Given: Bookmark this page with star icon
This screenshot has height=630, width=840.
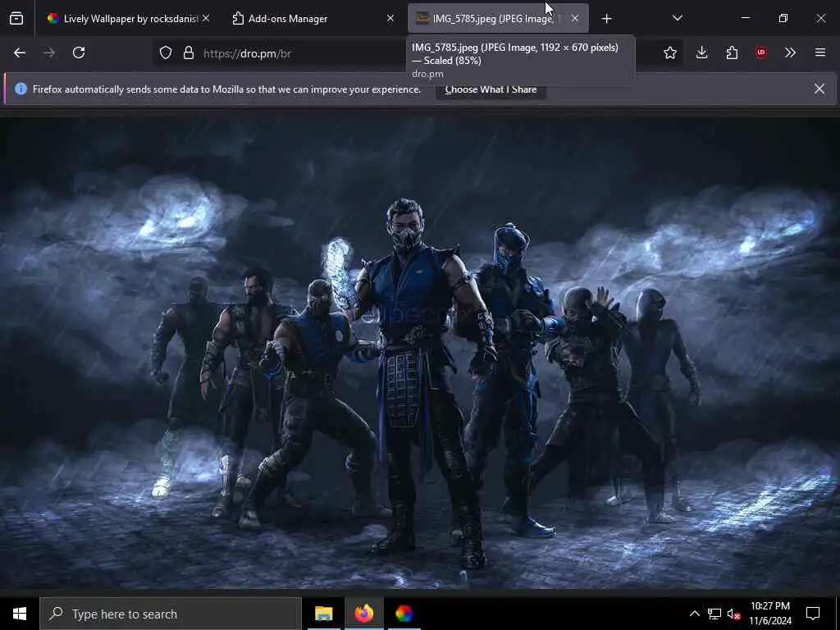Looking at the screenshot, I should [669, 52].
